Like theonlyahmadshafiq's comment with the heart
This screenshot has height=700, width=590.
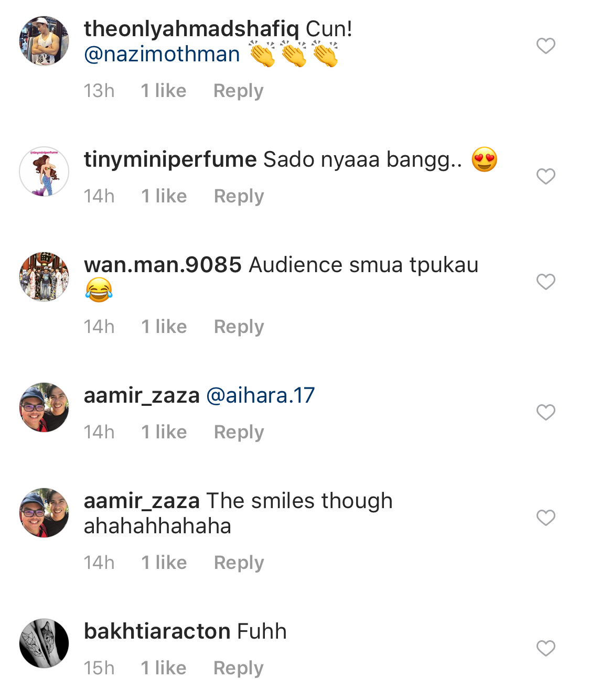click(x=545, y=46)
